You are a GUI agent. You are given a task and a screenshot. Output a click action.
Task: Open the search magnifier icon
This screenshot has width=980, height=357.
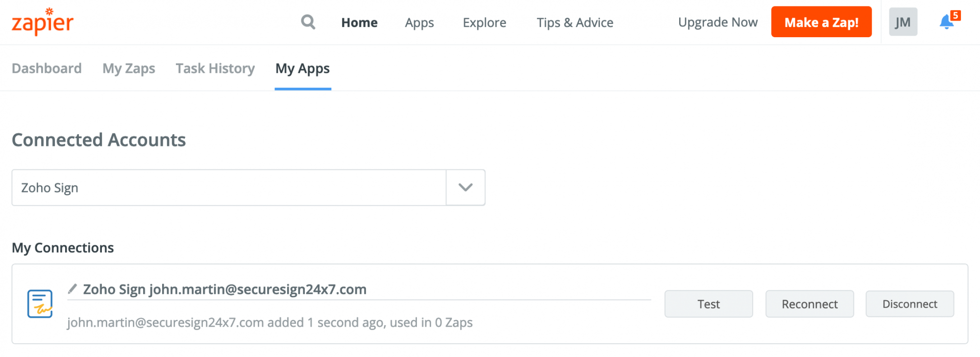click(308, 22)
